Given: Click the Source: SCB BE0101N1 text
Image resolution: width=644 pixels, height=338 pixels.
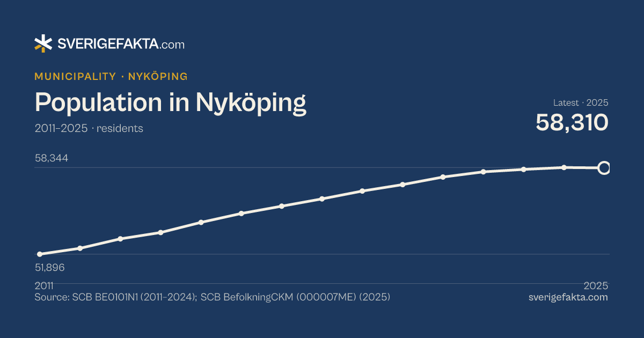Looking at the screenshot, I should 212,297.
